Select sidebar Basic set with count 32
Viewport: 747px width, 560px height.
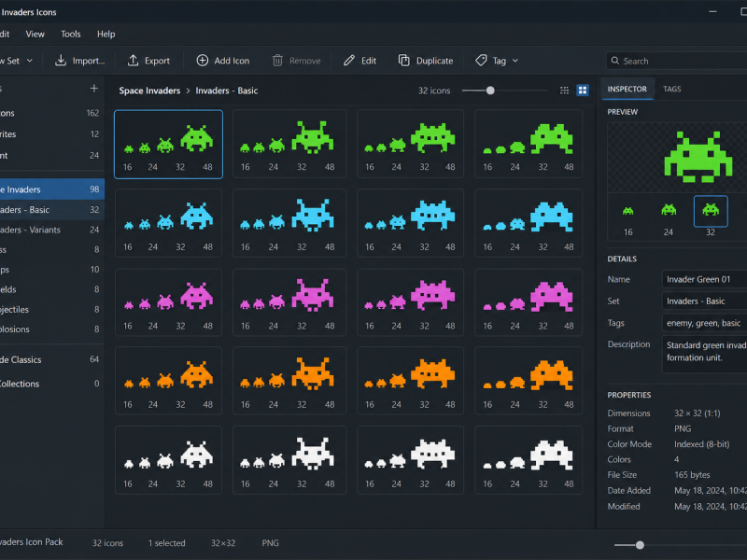pyautogui.click(x=52, y=209)
